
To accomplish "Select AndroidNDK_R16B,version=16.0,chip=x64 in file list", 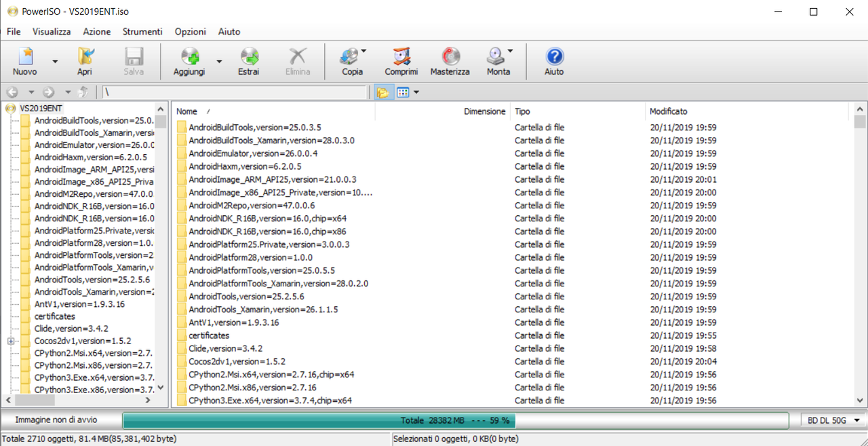I will (268, 219).
